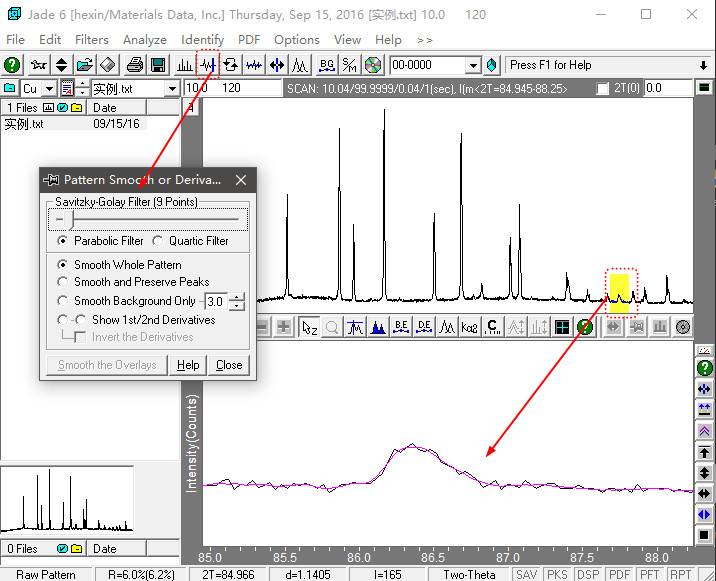Viewport: 716px width, 581px height.
Task: Click the green help question mark icon in the main toolbar
Action: (12, 65)
